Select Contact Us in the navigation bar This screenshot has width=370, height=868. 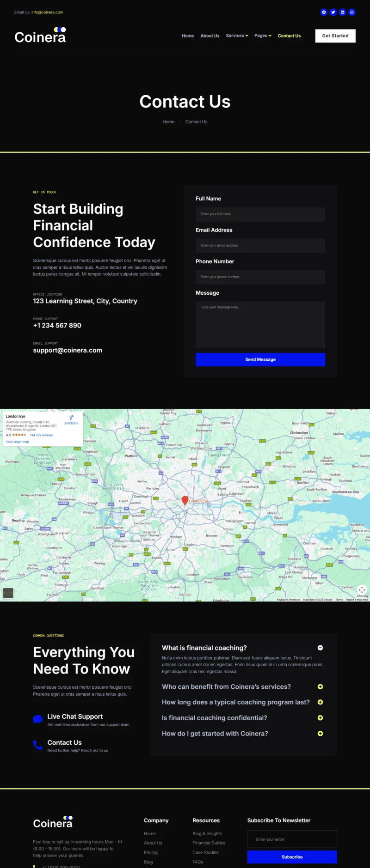point(289,36)
